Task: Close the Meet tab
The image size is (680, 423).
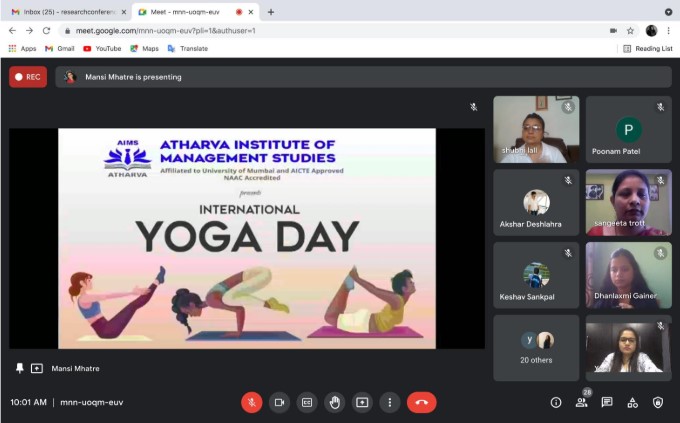Action: [251, 12]
